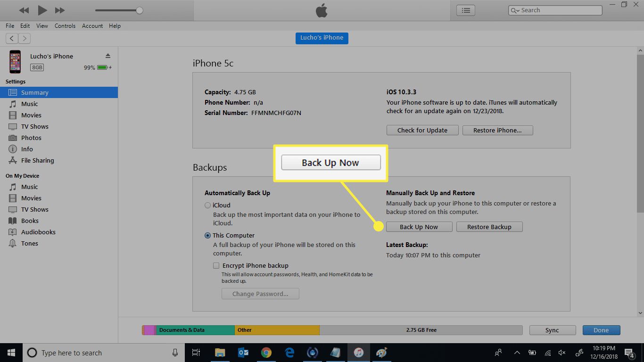Click Back Up Now in Manually Back Up section
Image resolution: width=644 pixels, height=362 pixels.
419,227
